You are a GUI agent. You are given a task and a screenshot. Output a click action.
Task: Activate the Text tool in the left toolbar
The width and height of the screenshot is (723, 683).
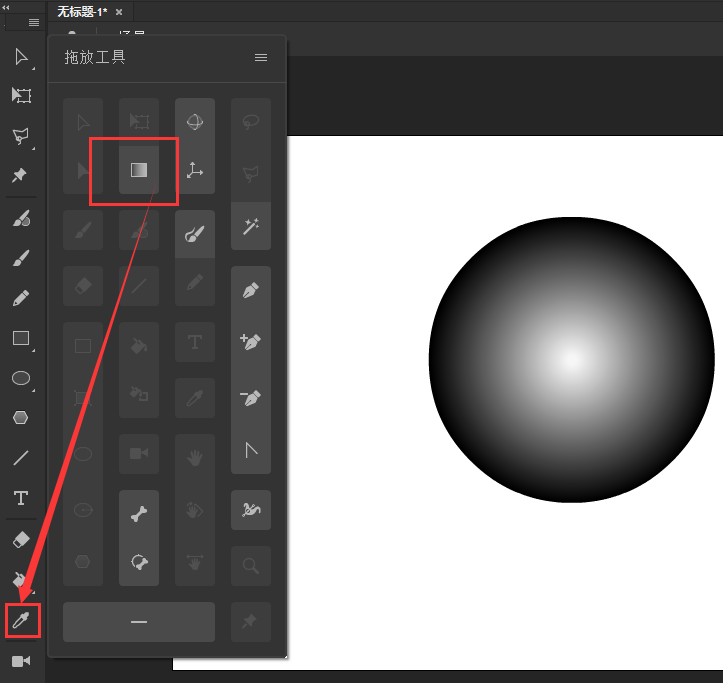21,498
